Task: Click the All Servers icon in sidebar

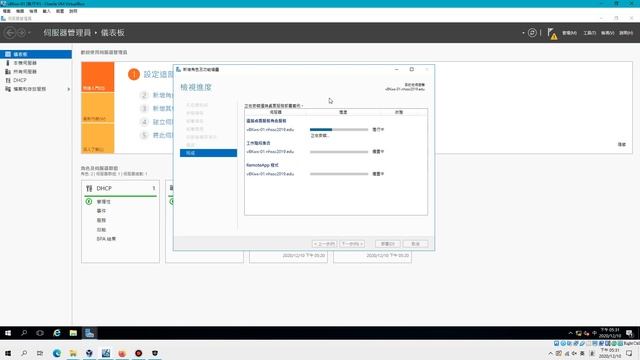Action: coord(8,71)
